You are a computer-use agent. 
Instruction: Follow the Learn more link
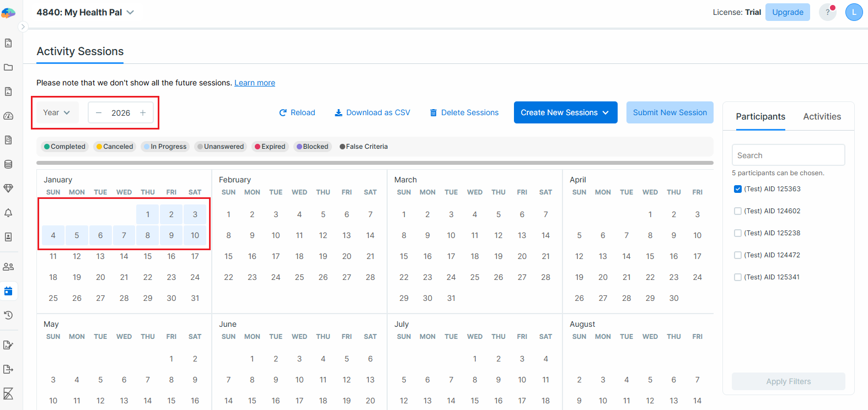(254, 83)
